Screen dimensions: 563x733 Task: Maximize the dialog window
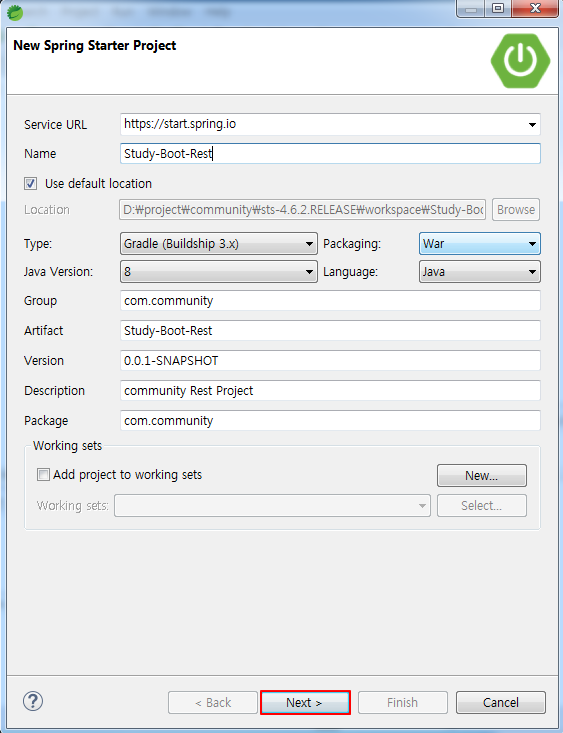498,8
